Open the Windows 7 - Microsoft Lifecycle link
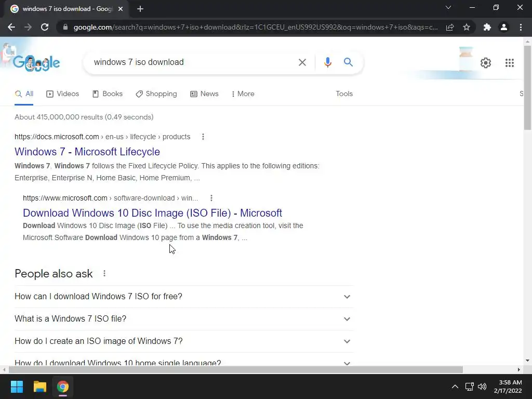Viewport: 532px width, 399px height. (x=87, y=152)
